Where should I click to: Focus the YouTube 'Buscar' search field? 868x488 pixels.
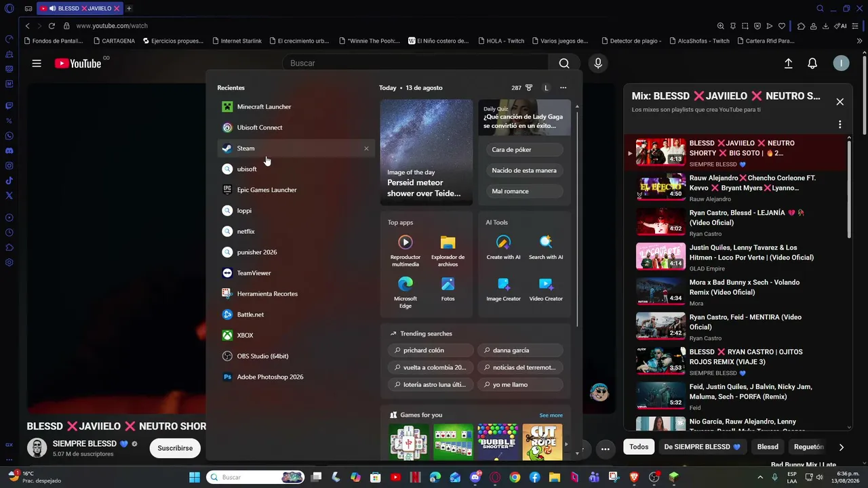point(415,63)
